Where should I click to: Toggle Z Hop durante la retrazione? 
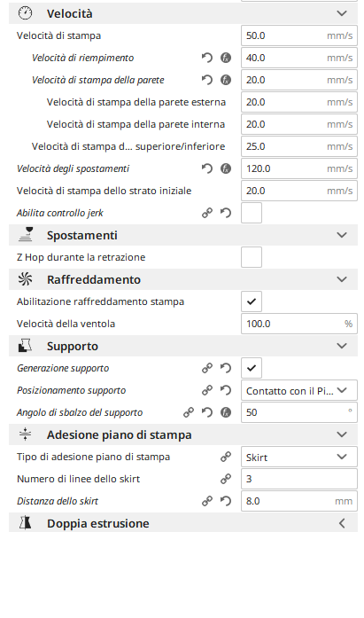point(252,257)
